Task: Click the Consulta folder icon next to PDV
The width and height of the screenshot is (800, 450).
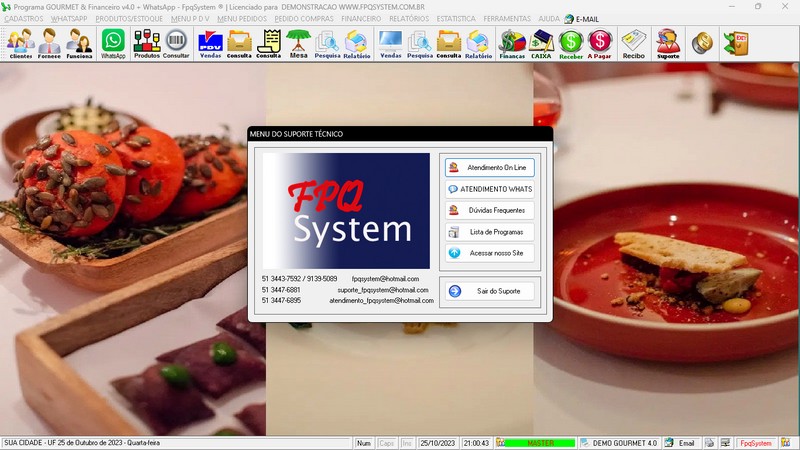Action: point(239,43)
